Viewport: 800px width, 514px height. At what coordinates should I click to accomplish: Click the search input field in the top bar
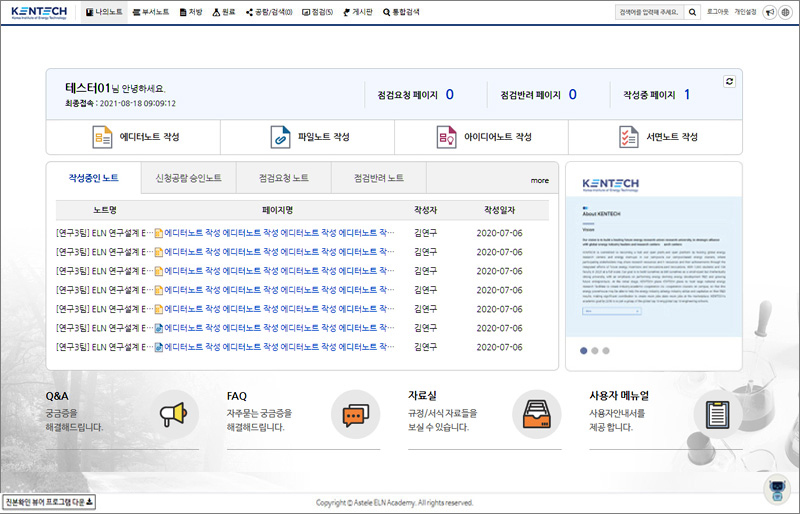tap(654, 12)
